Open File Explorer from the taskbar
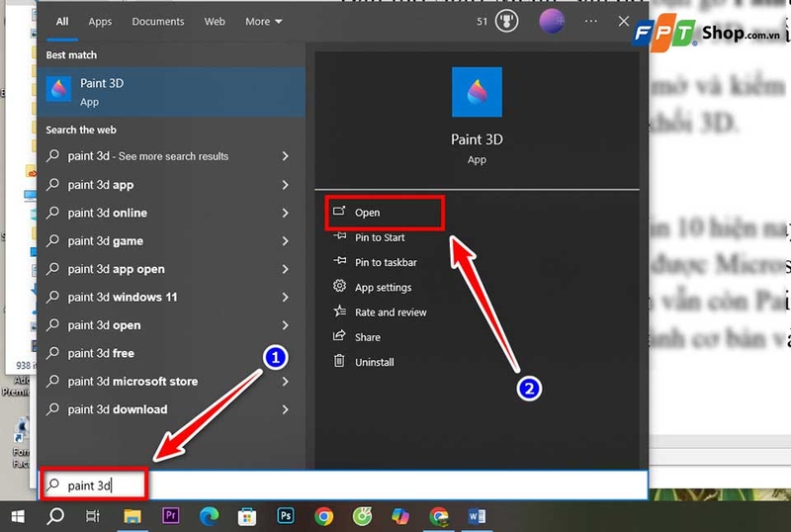 (x=132, y=516)
